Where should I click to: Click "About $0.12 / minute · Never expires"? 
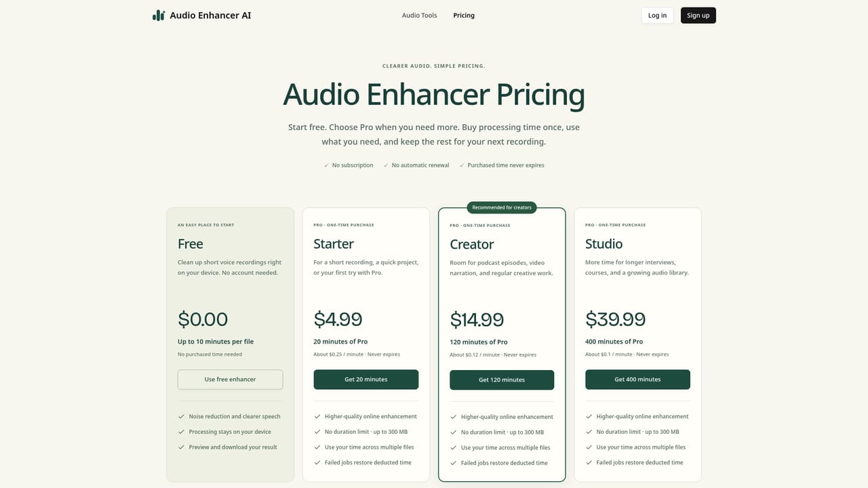493,355
